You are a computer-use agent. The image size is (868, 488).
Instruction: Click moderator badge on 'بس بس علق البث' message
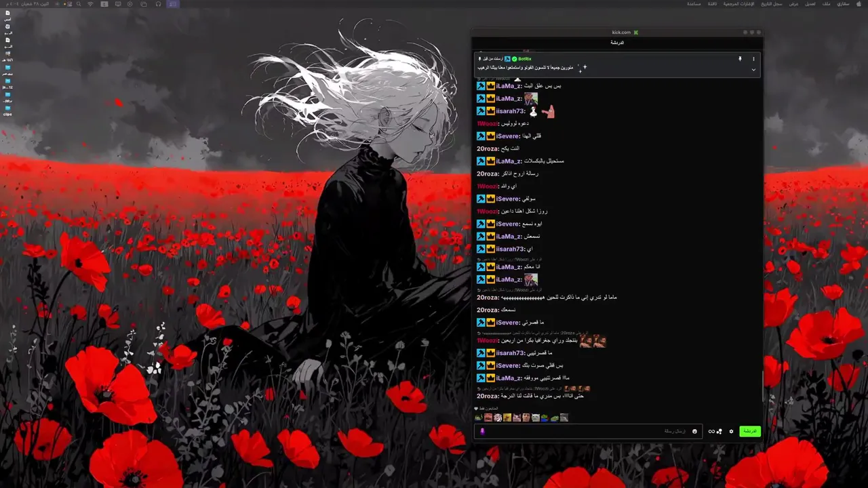pyautogui.click(x=481, y=86)
